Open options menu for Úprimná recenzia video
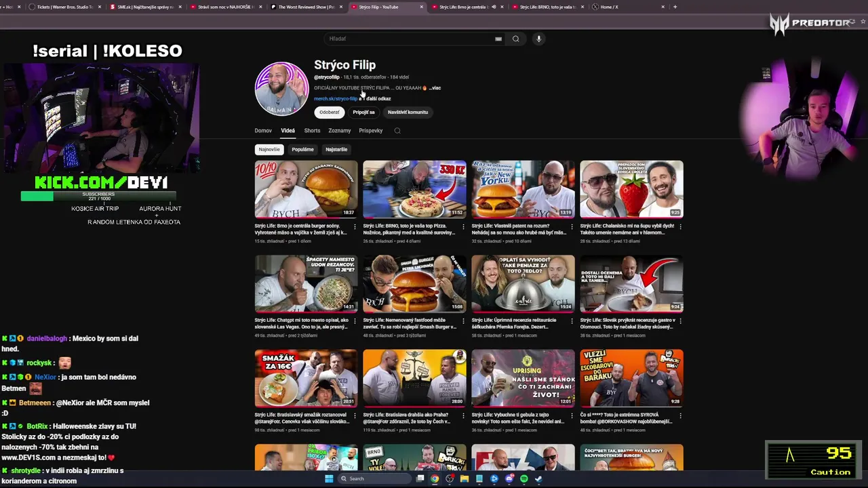Screen dimensions: 868x488 point(572,321)
